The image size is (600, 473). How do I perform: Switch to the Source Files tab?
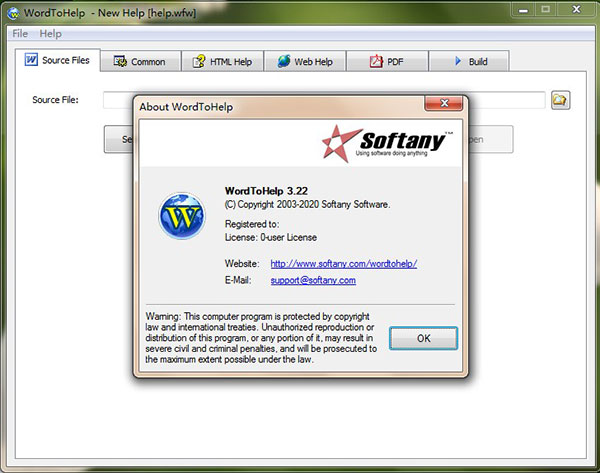(x=58, y=60)
